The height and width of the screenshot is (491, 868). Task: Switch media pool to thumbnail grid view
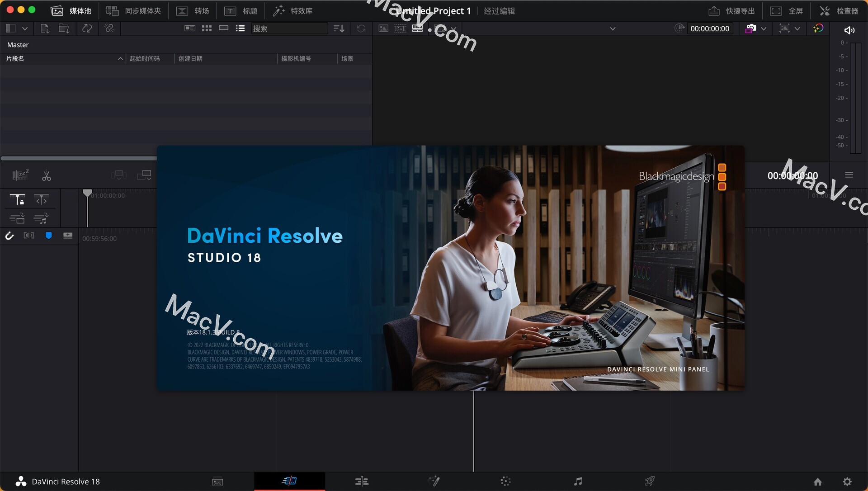tap(207, 28)
